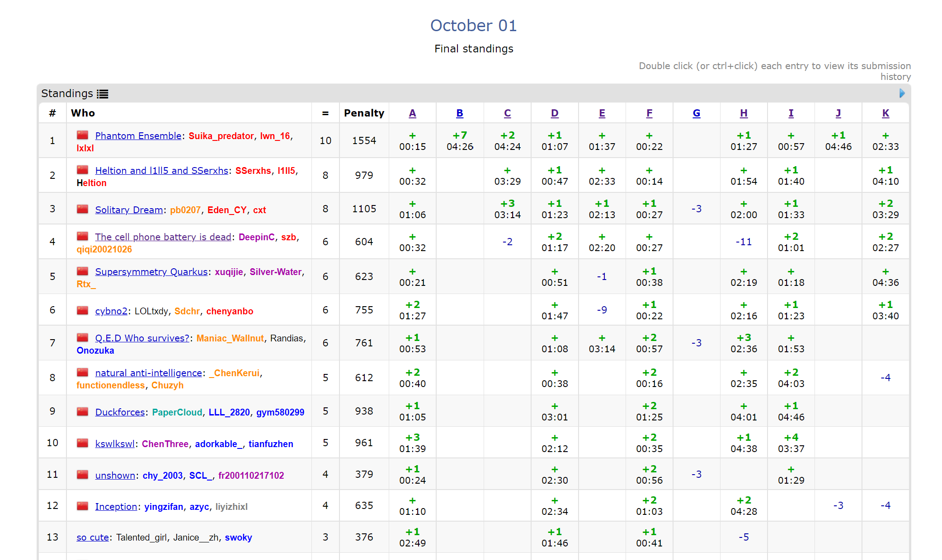Click flag icon beside Inception team

tap(82, 506)
